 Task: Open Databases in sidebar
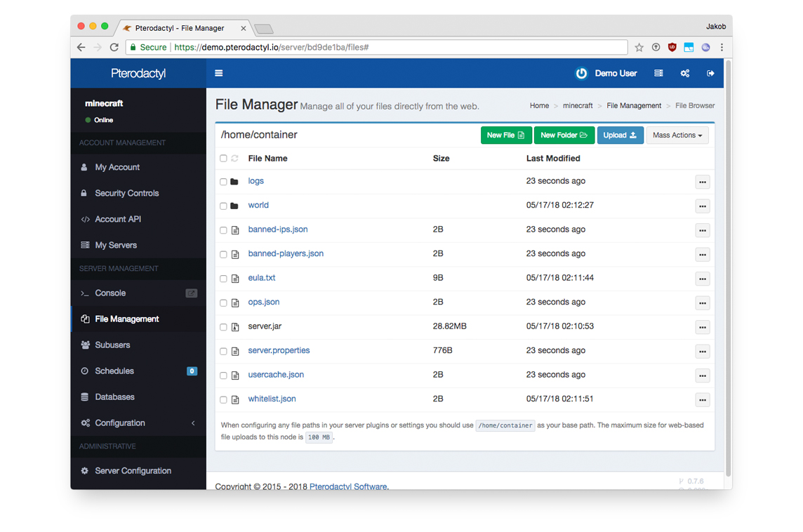tap(138, 397)
